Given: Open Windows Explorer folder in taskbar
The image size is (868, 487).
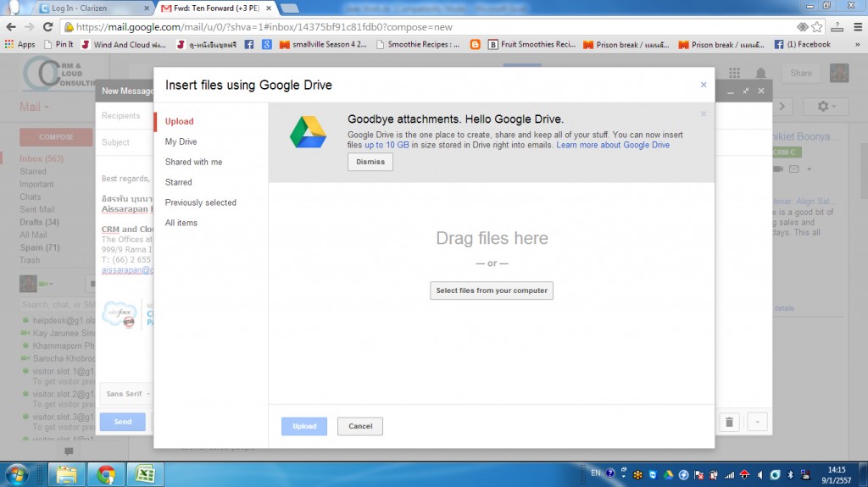Looking at the screenshot, I should click(x=67, y=474).
